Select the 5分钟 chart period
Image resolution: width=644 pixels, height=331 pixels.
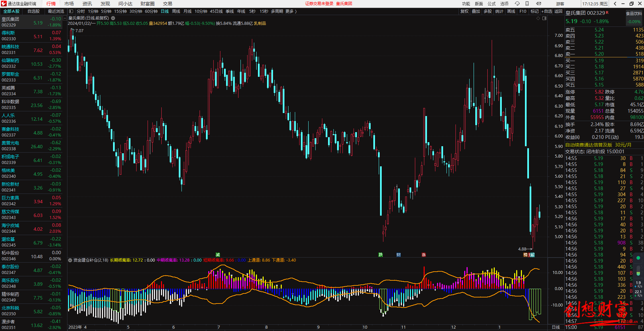[106, 11]
